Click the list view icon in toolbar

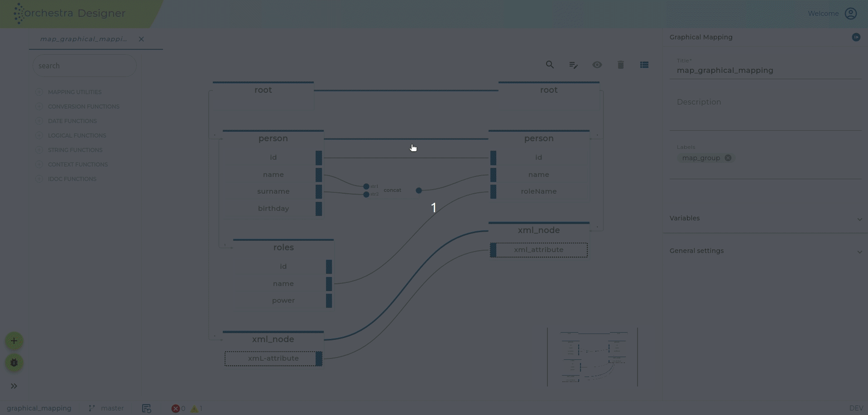pos(644,65)
